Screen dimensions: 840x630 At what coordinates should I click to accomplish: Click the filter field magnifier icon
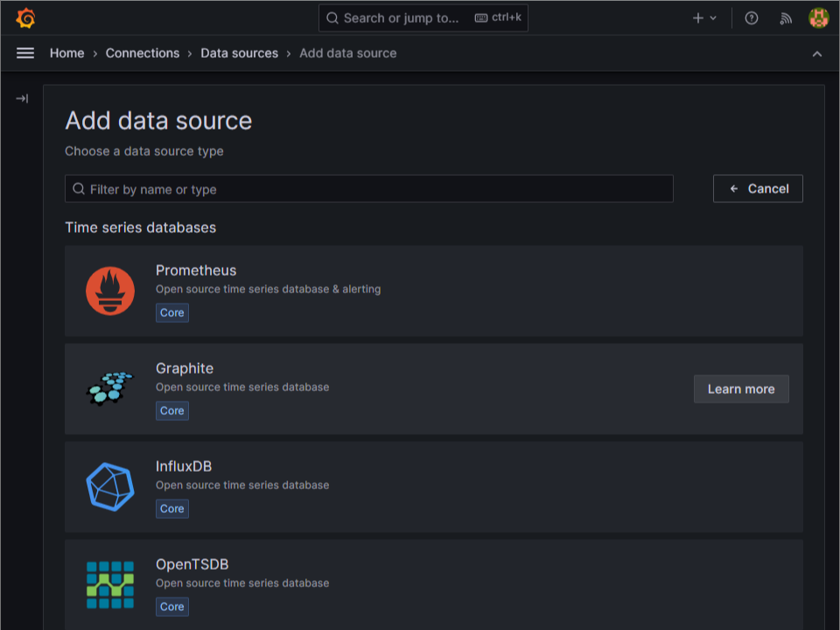[79, 189]
